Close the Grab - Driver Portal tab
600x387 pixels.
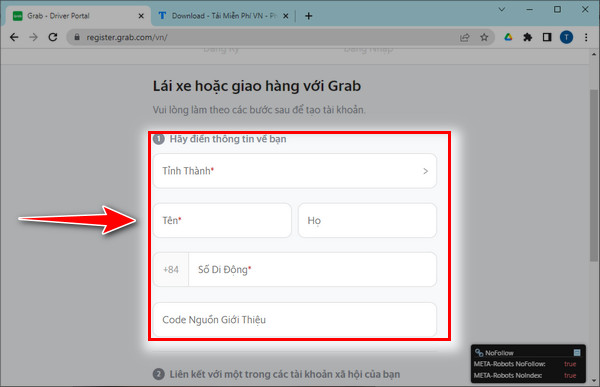(x=141, y=16)
